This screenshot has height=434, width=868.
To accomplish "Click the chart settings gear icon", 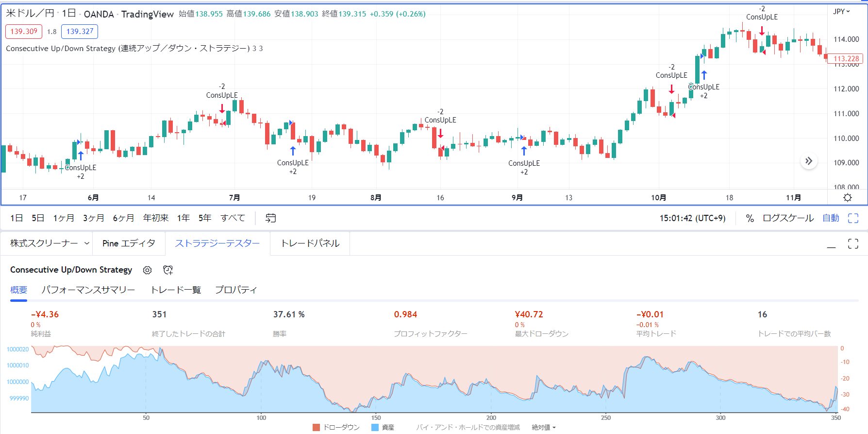I will click(x=848, y=197).
